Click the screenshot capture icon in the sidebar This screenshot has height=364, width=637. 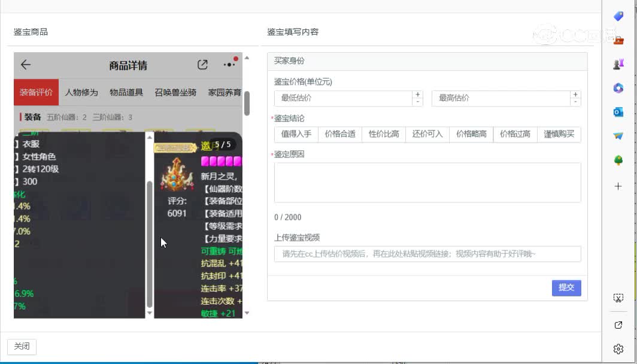coord(618,297)
